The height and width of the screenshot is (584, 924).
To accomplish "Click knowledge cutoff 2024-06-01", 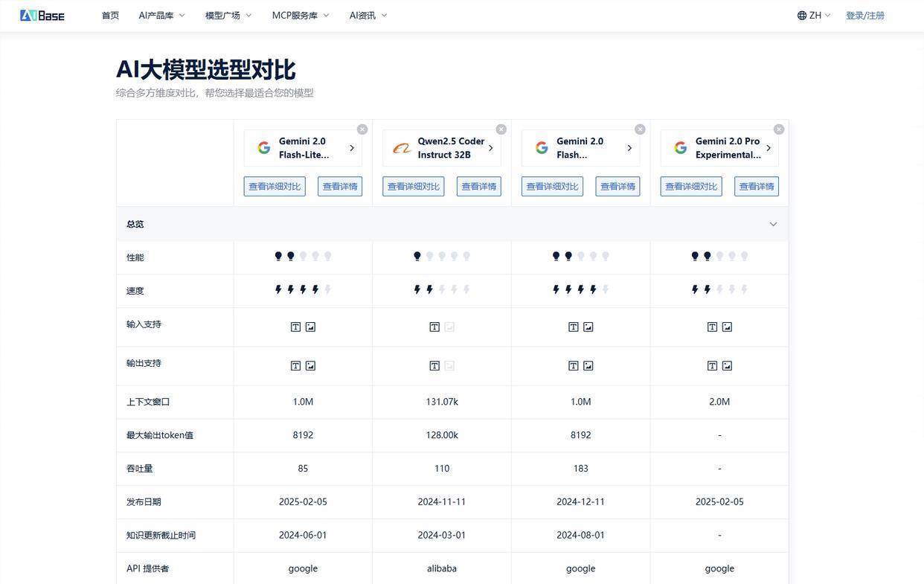I will [303, 536].
